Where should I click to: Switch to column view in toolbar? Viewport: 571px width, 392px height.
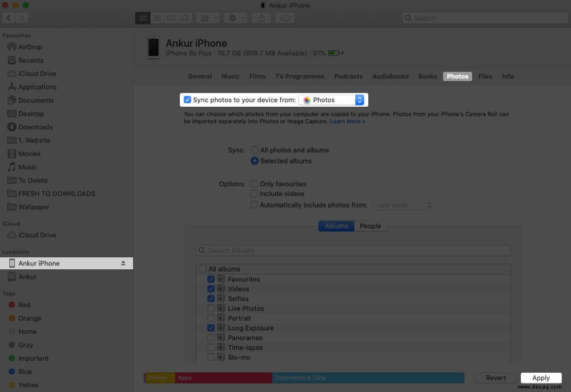(x=171, y=18)
